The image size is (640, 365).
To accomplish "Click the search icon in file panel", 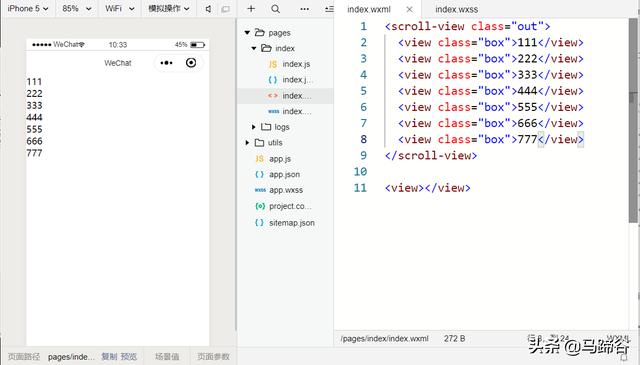I will (x=276, y=9).
